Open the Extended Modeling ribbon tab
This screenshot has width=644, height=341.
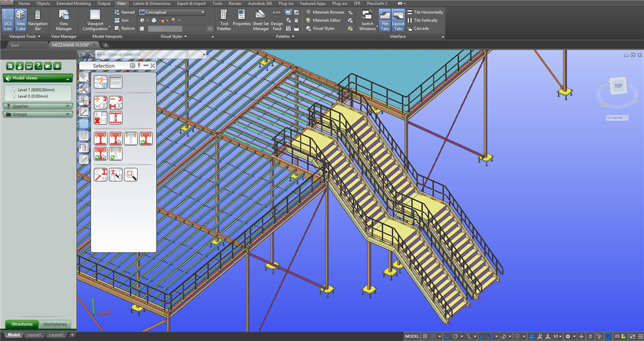74,3
